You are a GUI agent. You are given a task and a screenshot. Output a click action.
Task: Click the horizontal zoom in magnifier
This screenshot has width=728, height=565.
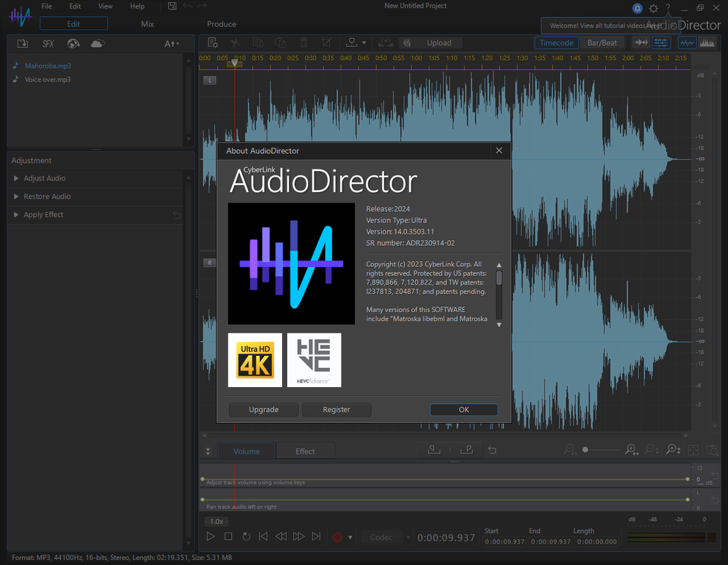[631, 449]
